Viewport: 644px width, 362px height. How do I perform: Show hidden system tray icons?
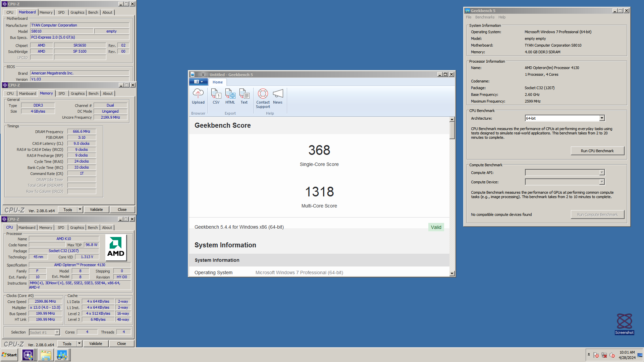(589, 355)
